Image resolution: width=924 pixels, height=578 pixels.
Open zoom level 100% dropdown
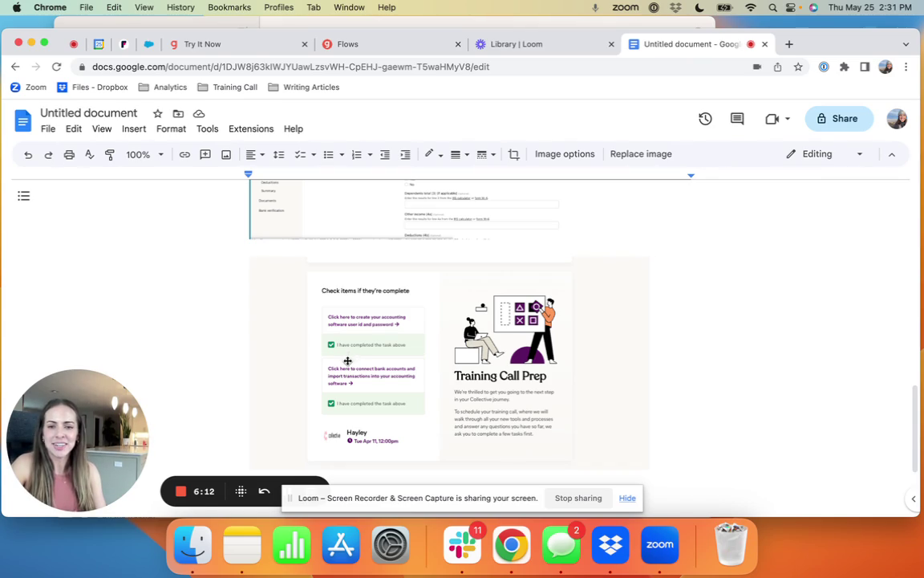pyautogui.click(x=144, y=154)
